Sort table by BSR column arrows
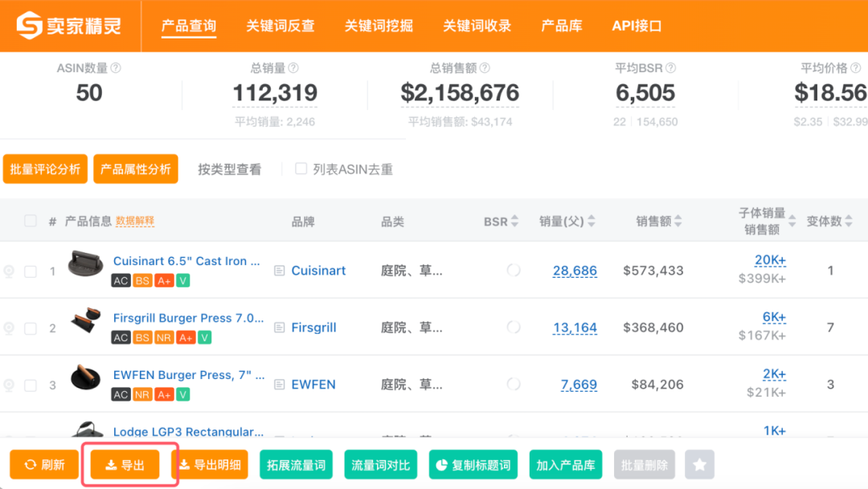Viewport: 868px width, 489px height. [515, 222]
